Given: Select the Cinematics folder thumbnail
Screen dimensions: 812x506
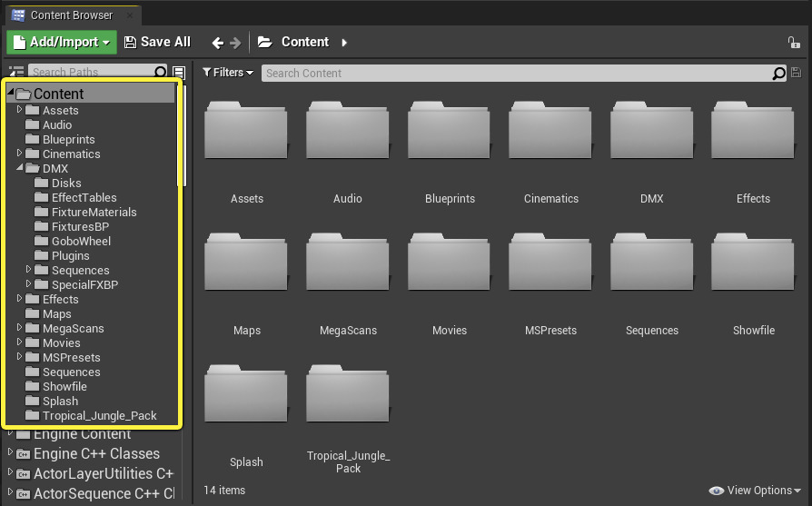Looking at the screenshot, I should tap(550, 131).
